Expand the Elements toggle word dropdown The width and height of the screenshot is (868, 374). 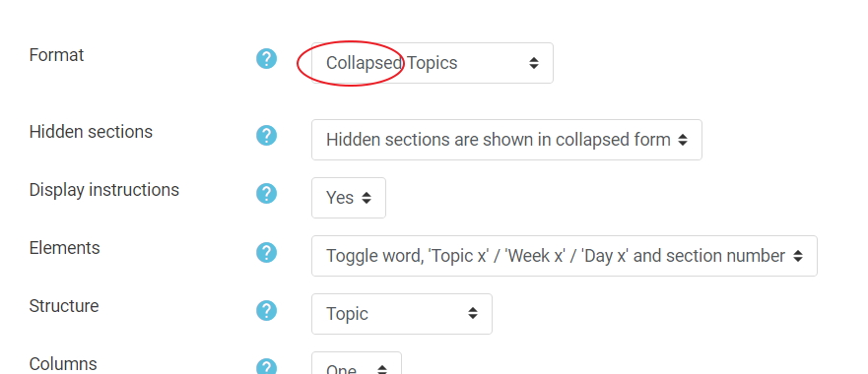coord(565,256)
